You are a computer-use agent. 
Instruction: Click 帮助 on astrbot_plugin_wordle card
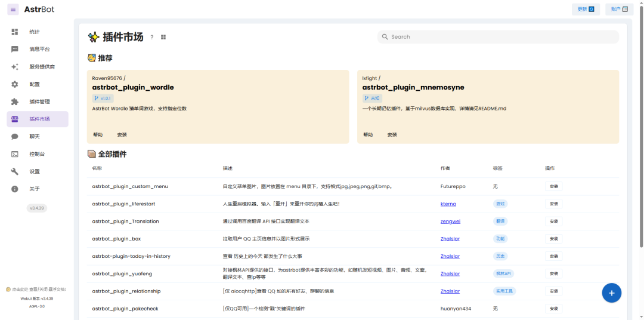[98, 134]
